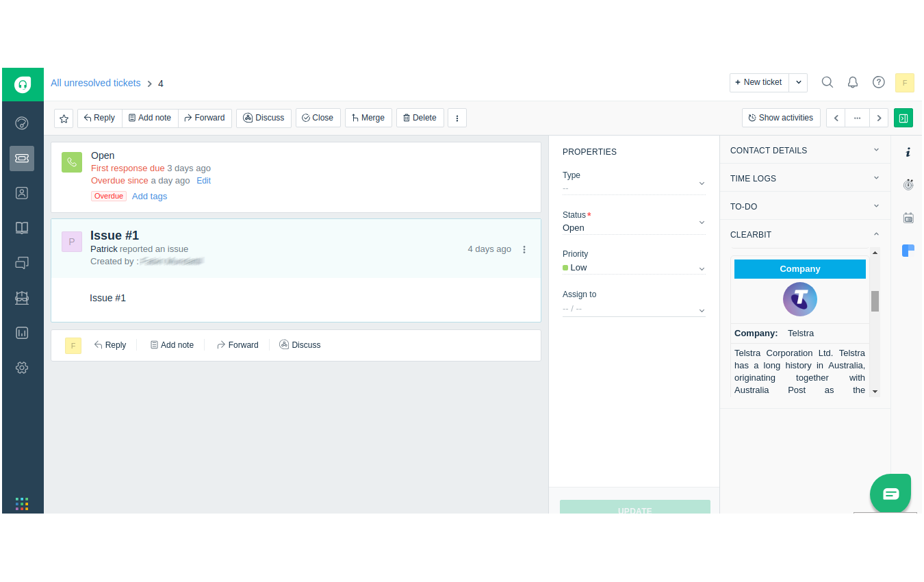Open the ticket info panel icon

pyautogui.click(x=908, y=151)
